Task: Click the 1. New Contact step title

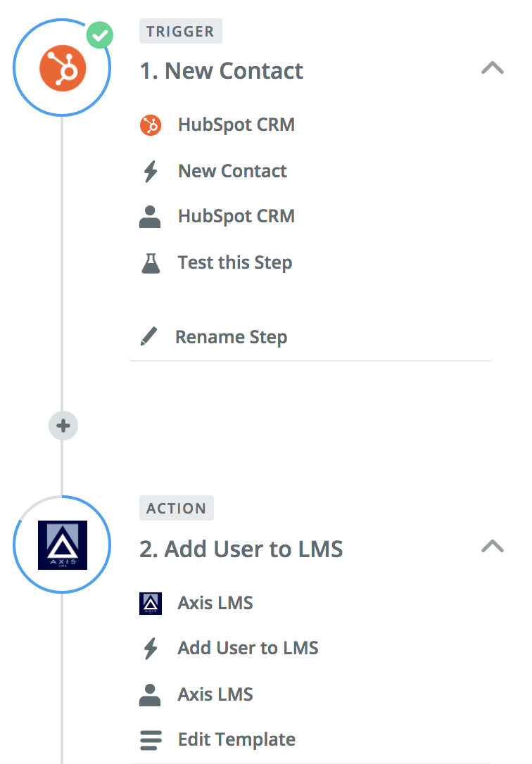Action: [221, 71]
